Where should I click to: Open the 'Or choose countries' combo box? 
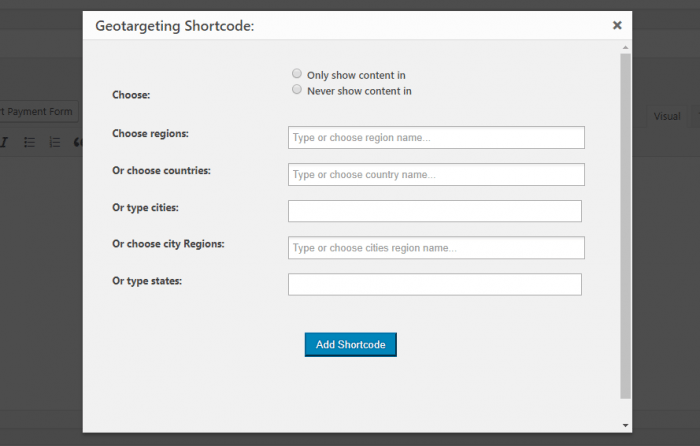436,175
